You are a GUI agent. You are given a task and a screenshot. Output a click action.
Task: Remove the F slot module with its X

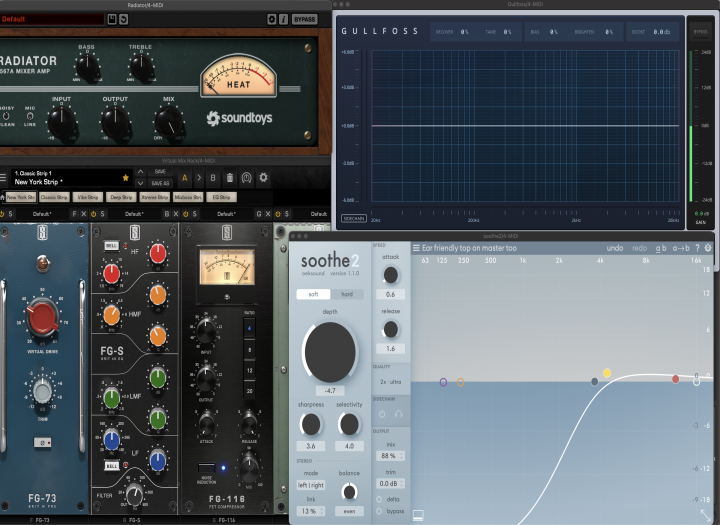click(84, 214)
